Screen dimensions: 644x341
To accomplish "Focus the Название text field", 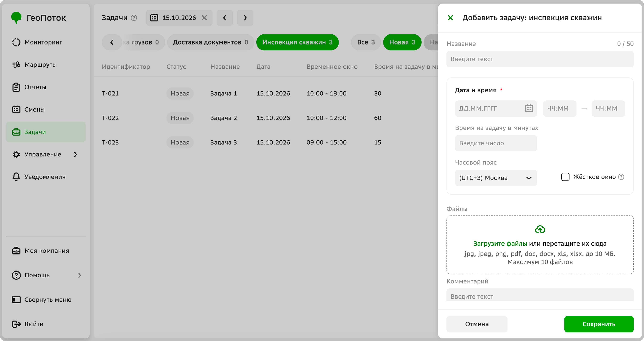I will 540,59.
